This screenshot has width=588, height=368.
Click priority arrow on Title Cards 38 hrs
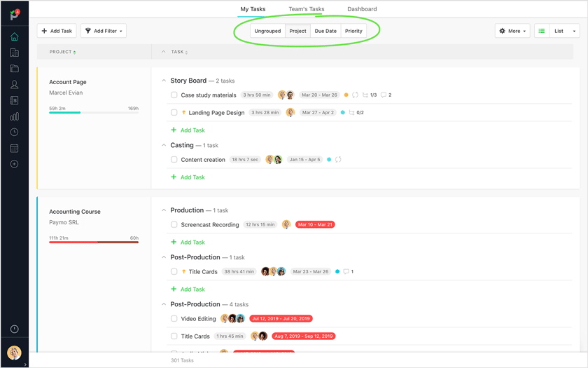183,271
